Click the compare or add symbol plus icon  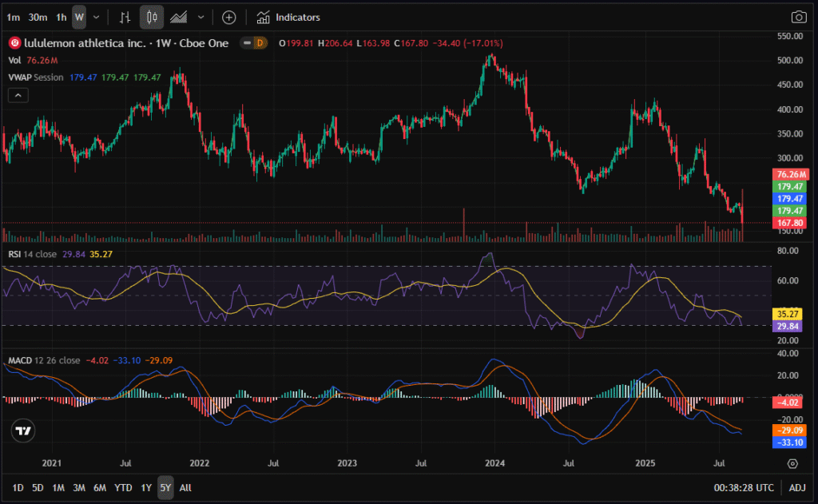tap(229, 17)
